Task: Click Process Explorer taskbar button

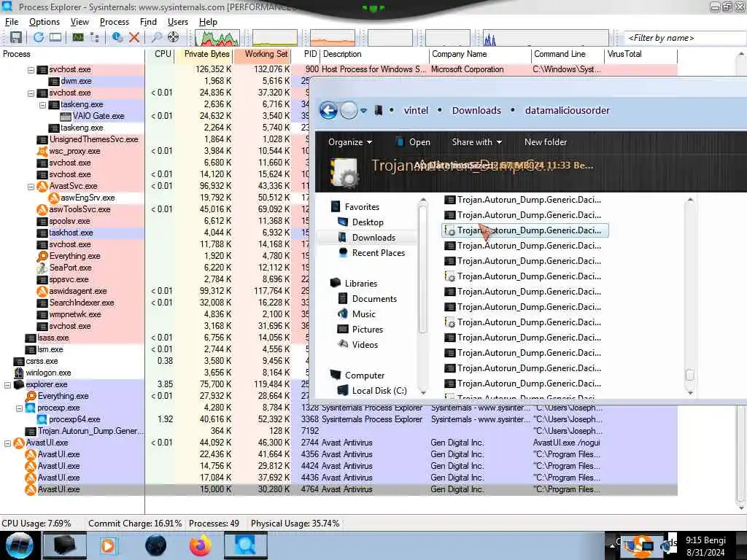Action: click(x=245, y=545)
